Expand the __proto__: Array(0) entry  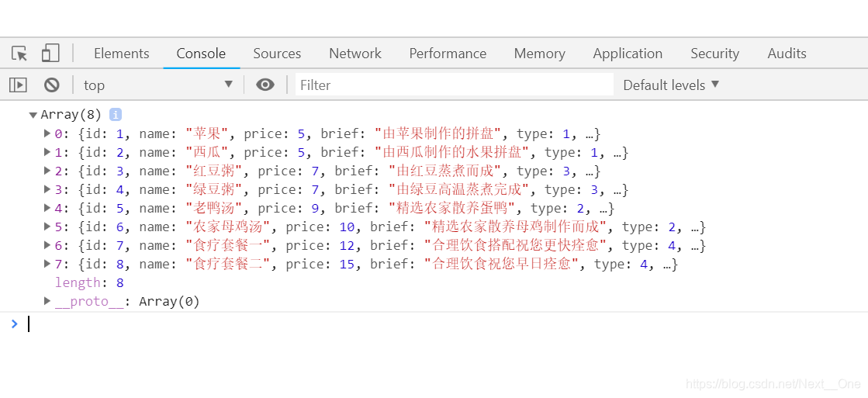click(x=47, y=301)
